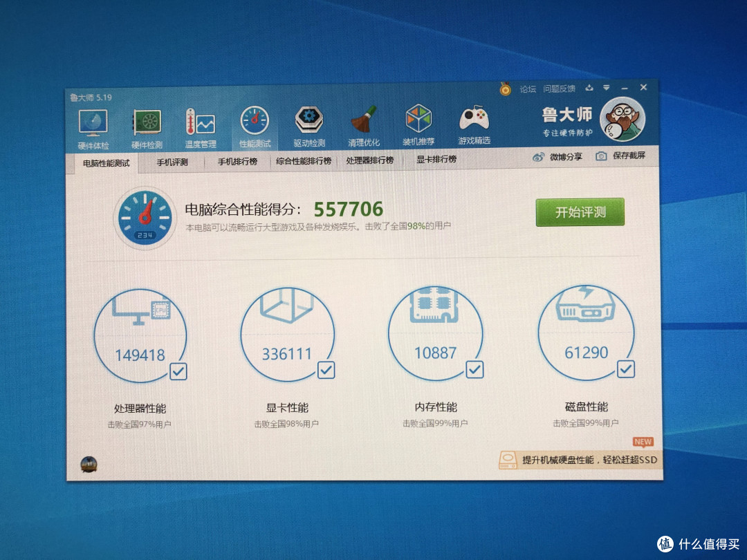
Task: Click the 鲁大师 5.19 title text
Action: pos(91,97)
